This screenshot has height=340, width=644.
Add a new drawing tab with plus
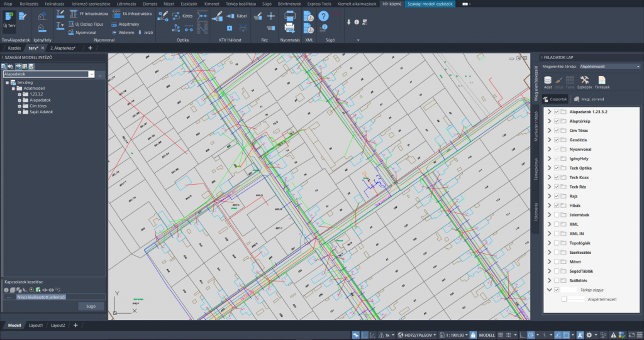click(90, 48)
